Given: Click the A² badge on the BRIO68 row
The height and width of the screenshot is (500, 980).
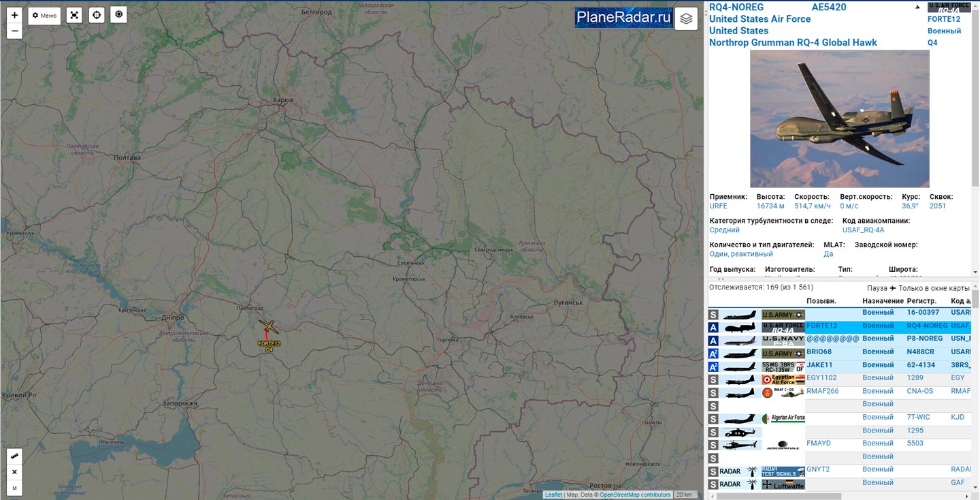Looking at the screenshot, I should coord(713,354).
